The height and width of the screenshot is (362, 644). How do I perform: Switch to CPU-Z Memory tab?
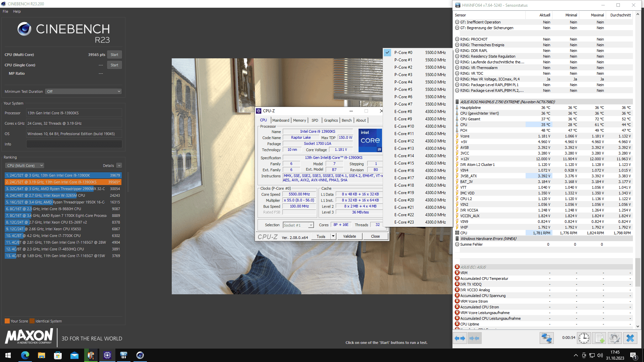pyautogui.click(x=300, y=120)
